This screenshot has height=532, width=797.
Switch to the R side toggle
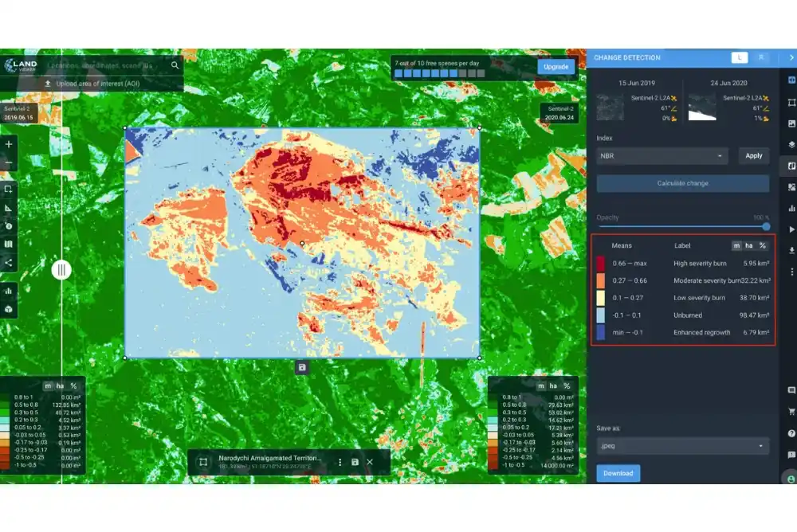tap(761, 57)
